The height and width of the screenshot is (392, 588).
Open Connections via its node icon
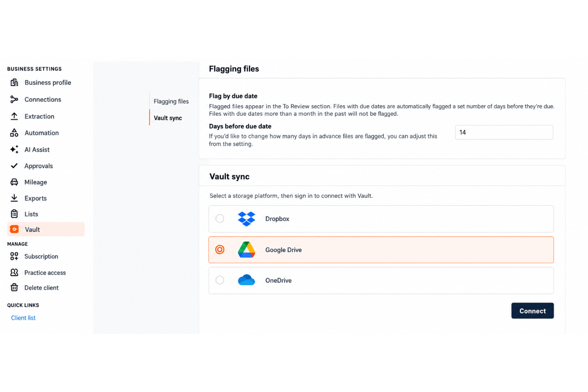point(14,99)
